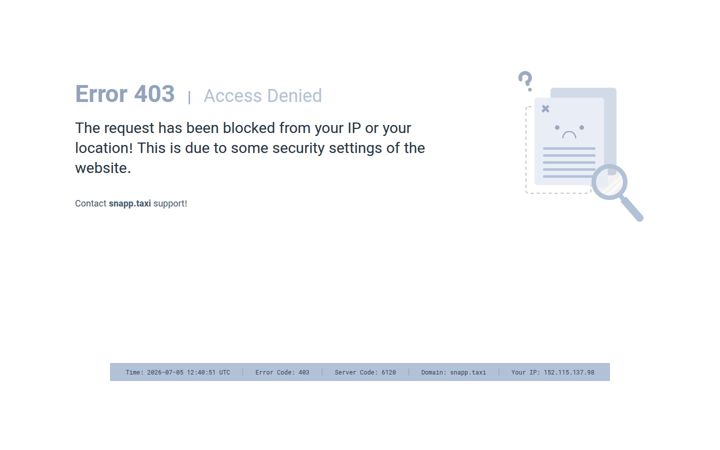Click the Access Denied subtitle
Screen dimensions: 720x450
[263, 96]
